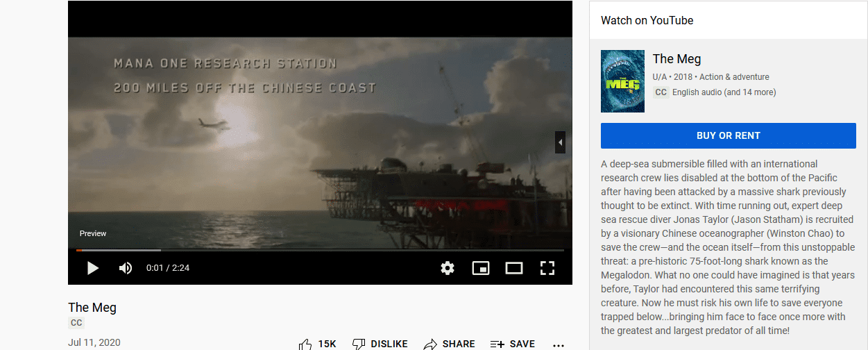
Task: Open more actions ellipsis menu
Action: tap(559, 344)
